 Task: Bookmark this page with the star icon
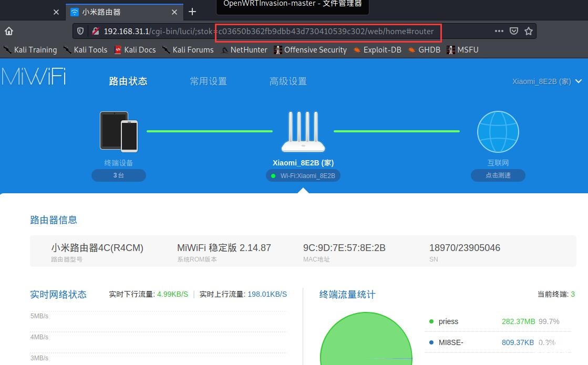pos(529,31)
